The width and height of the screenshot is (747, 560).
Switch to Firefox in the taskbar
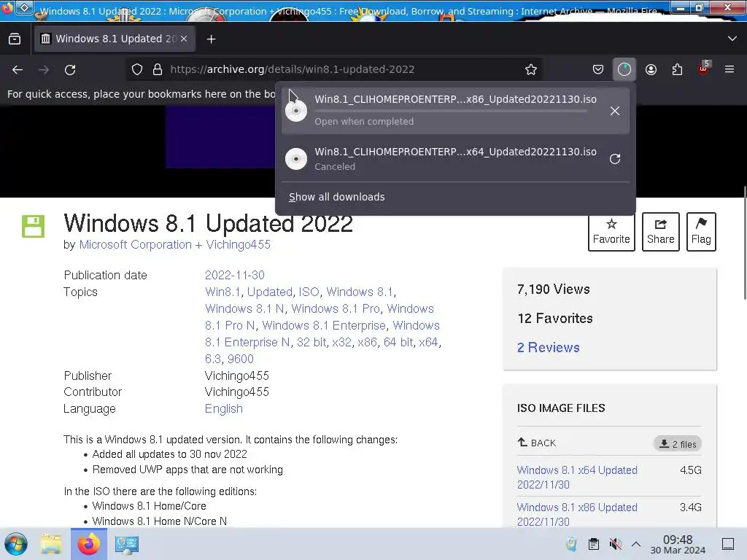coord(89,544)
